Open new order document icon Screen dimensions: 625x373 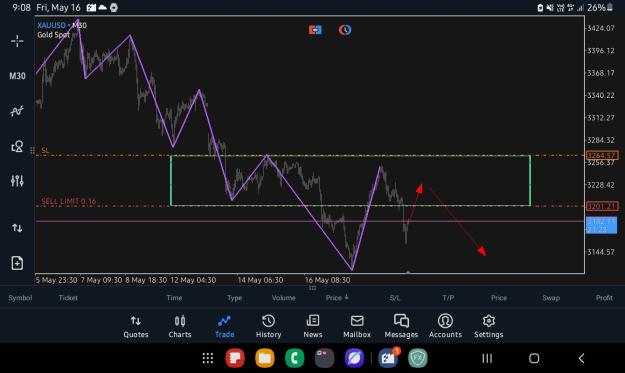coord(17,263)
